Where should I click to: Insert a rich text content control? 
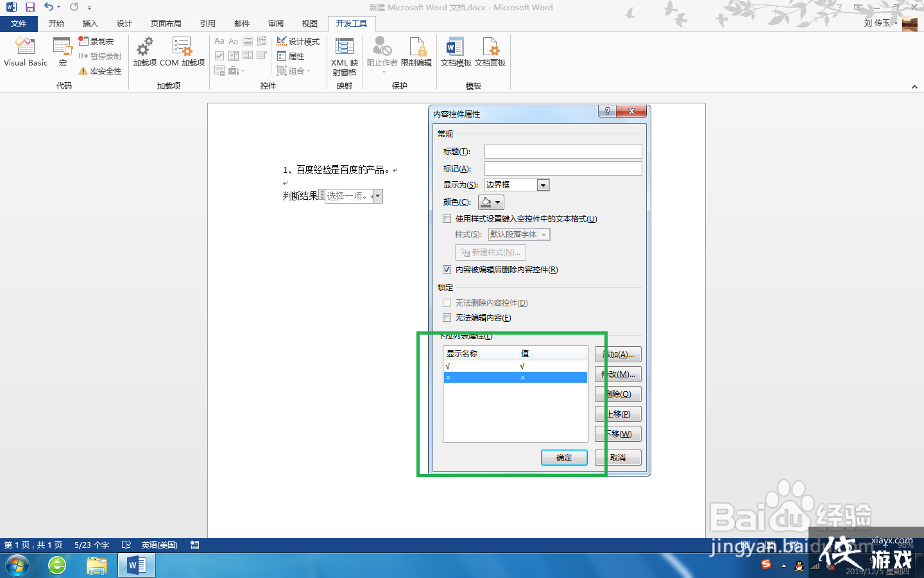pos(219,41)
